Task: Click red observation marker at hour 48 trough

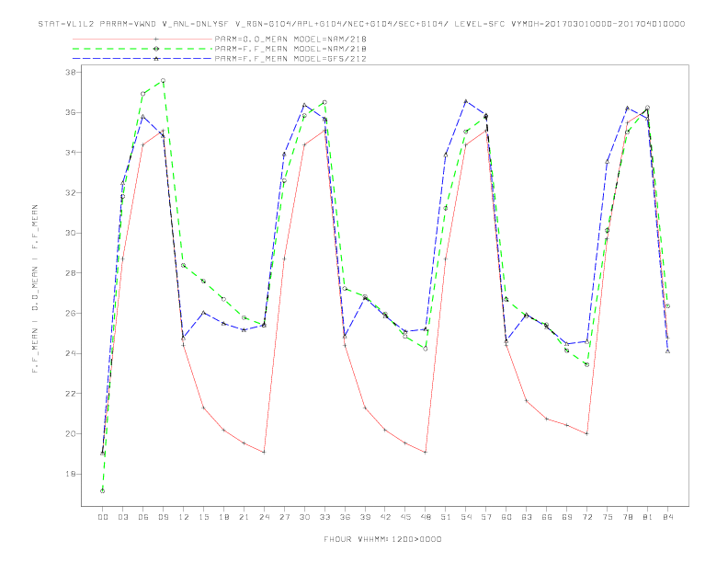Action: tap(426, 452)
